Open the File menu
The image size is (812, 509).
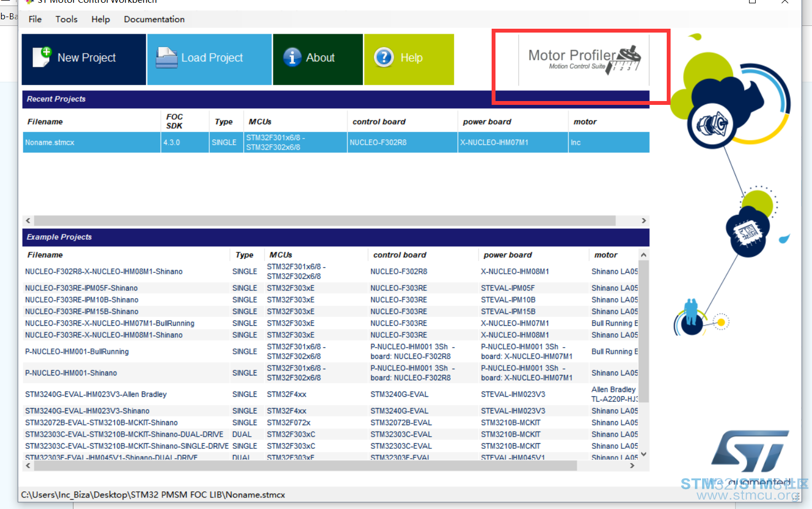tap(35, 19)
